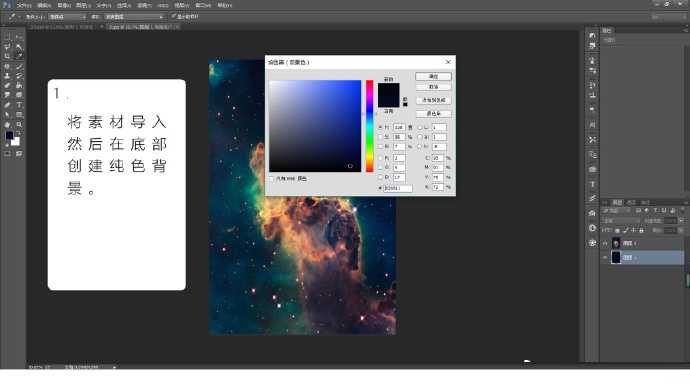The width and height of the screenshot is (690, 388).
Task: Open the sample size dropdown in options bar
Action: pos(67,17)
